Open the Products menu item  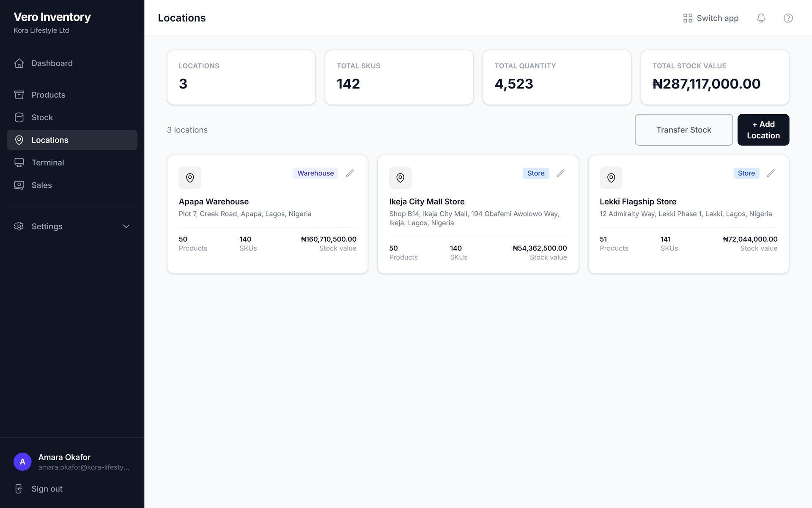[72, 95]
